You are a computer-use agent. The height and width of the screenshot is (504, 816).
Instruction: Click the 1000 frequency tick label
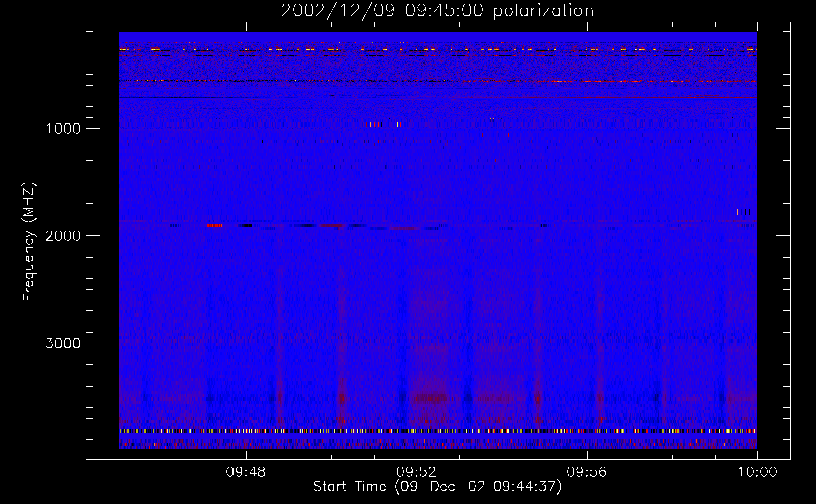pos(63,129)
